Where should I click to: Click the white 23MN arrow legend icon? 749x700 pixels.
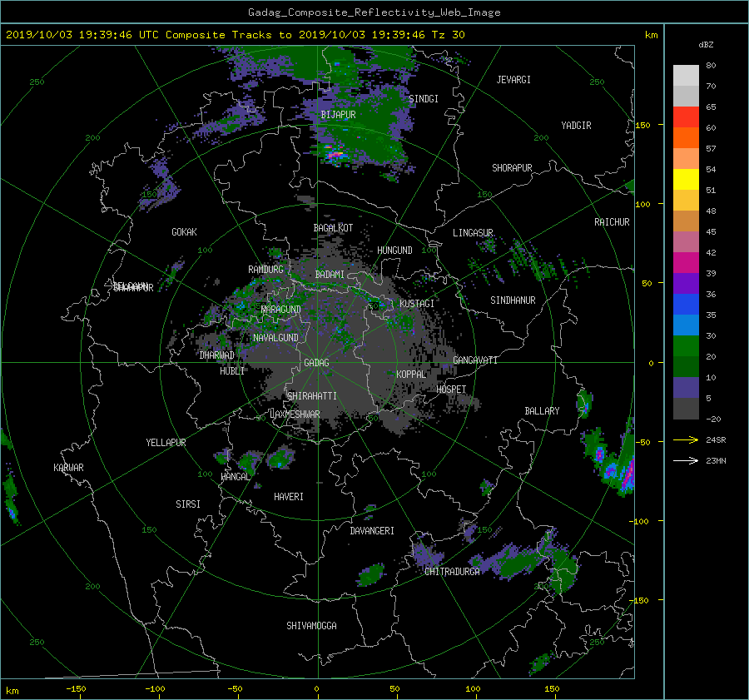[x=686, y=460]
